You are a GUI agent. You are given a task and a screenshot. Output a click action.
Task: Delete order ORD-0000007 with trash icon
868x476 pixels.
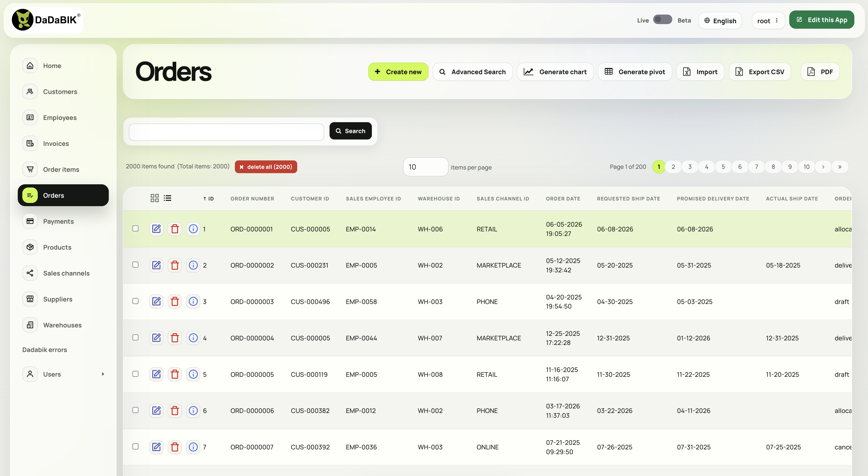click(x=175, y=447)
